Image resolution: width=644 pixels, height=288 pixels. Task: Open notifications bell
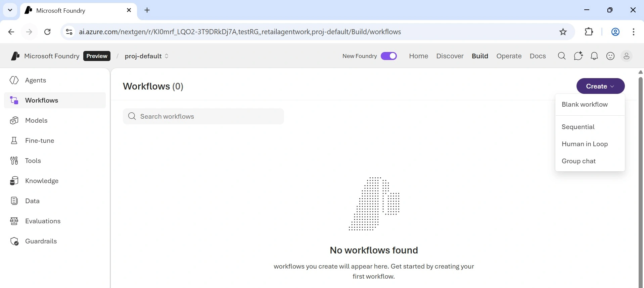(594, 56)
